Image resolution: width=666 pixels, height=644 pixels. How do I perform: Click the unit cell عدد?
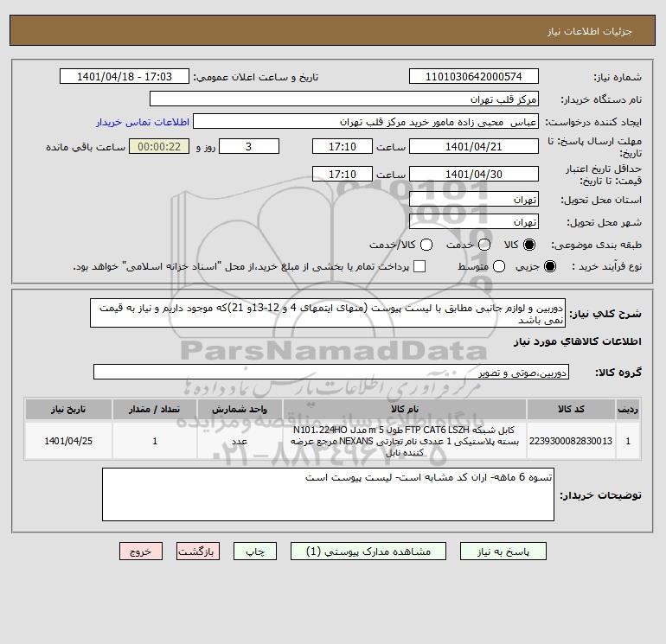pos(240,441)
